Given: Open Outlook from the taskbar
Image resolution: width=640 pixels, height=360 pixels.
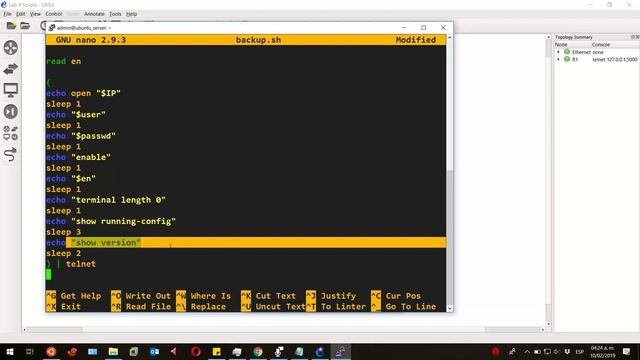Looking at the screenshot, I should (x=154, y=351).
